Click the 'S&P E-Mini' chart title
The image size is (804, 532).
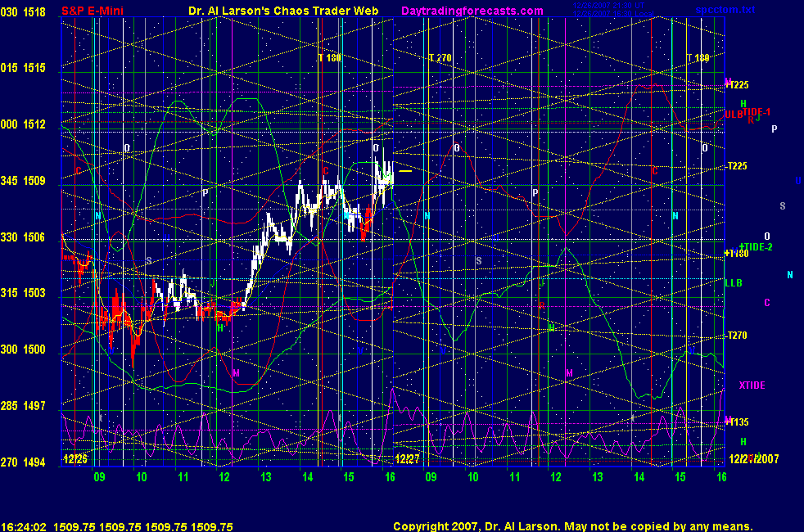click(93, 11)
